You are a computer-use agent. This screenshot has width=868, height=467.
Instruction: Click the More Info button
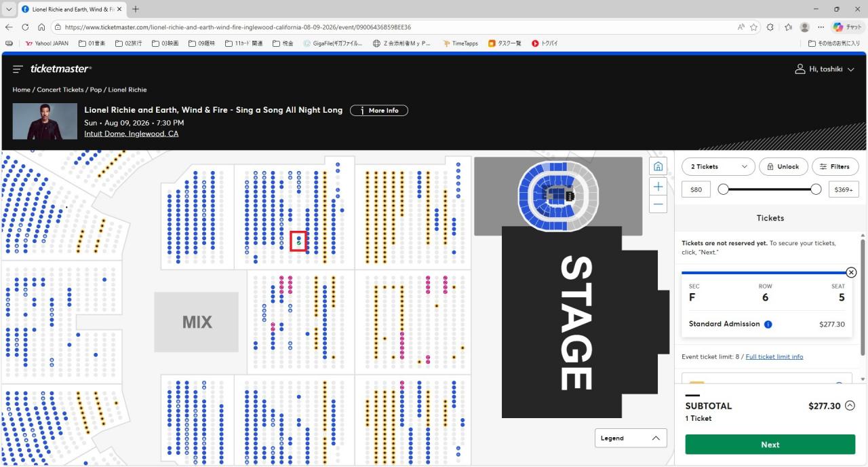[x=379, y=111]
